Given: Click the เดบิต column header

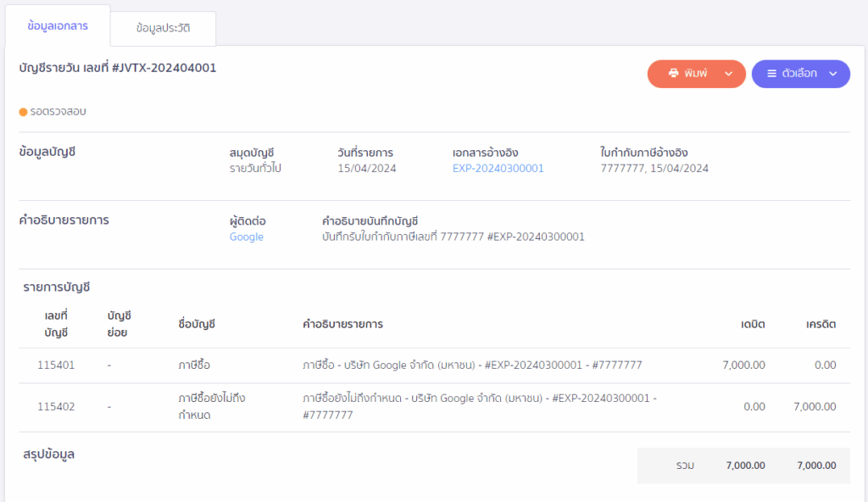Looking at the screenshot, I should pos(753,324).
